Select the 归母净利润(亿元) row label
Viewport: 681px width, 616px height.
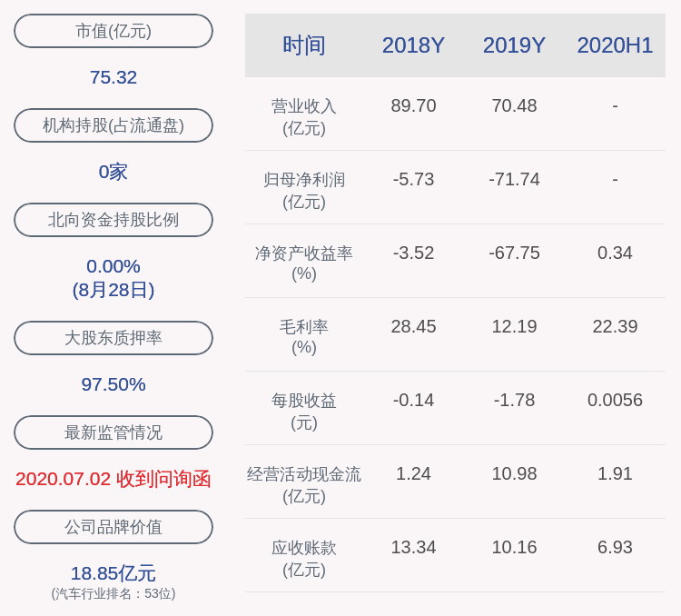point(303,191)
